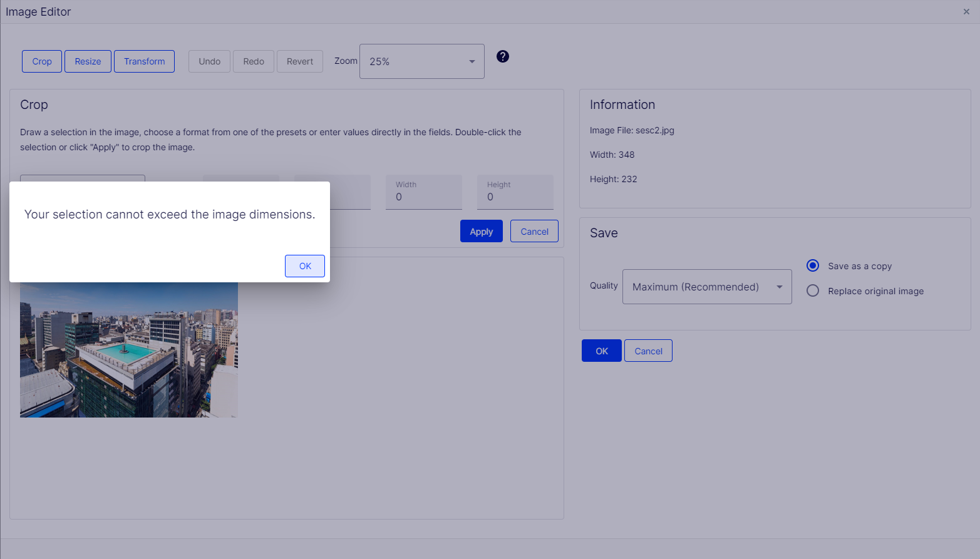Open the help question mark icon
This screenshot has width=980, height=559.
click(502, 56)
